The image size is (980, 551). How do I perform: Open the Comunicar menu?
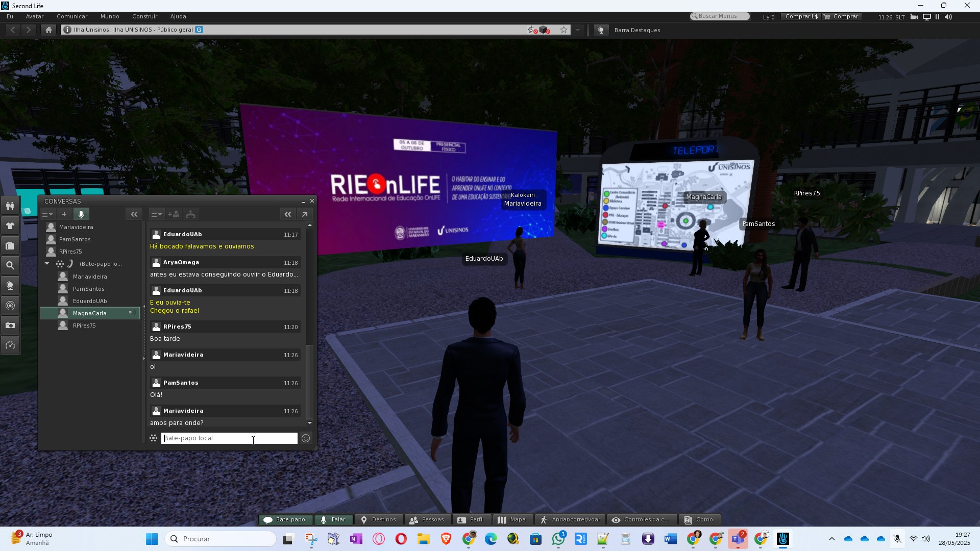pos(72,16)
